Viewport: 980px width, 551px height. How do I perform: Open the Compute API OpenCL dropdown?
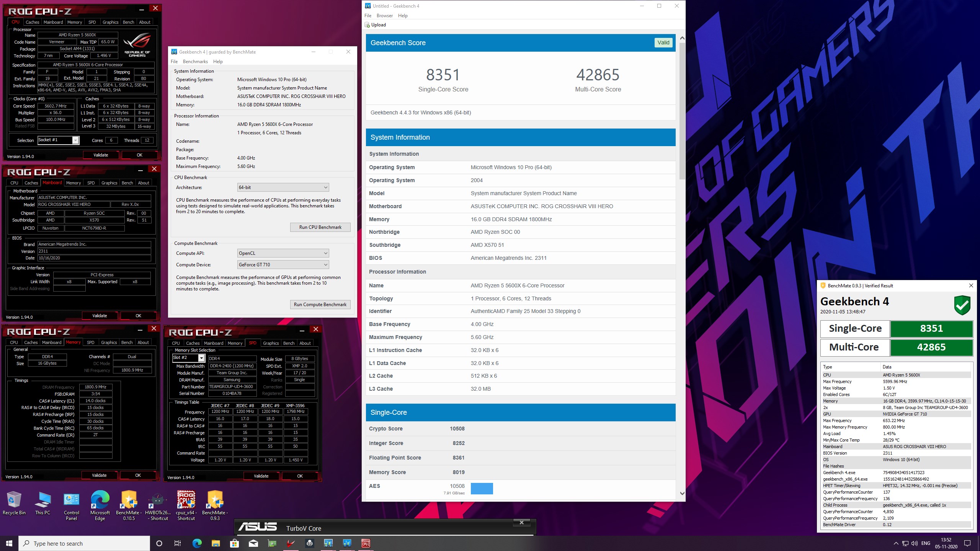click(283, 253)
